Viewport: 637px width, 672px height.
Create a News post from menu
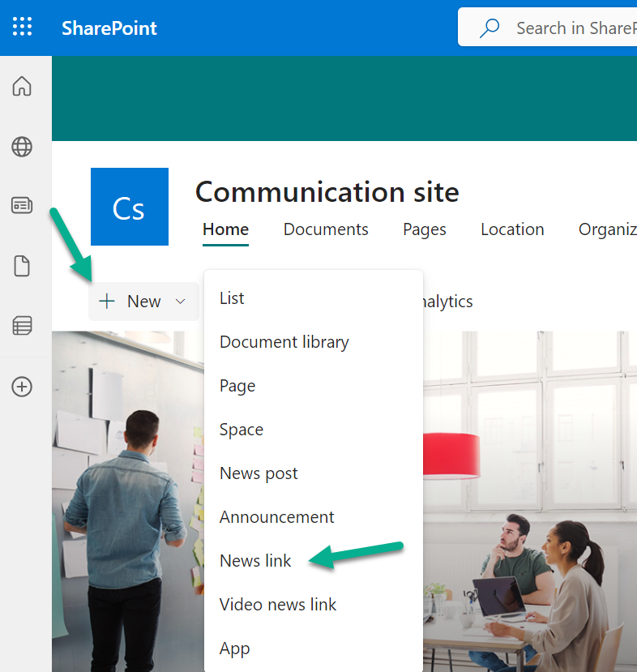click(259, 473)
